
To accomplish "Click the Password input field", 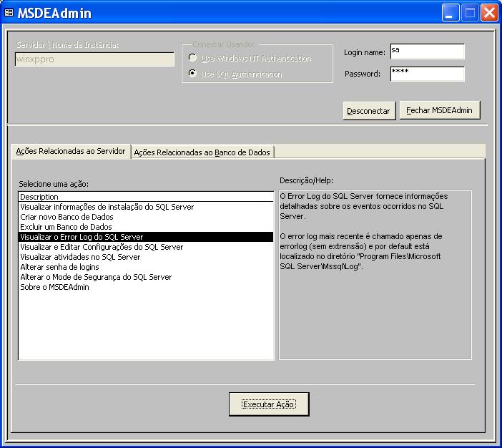I will pyautogui.click(x=427, y=74).
